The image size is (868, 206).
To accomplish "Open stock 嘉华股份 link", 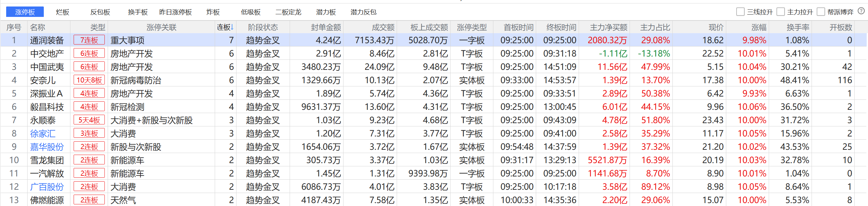I will 47,147.
